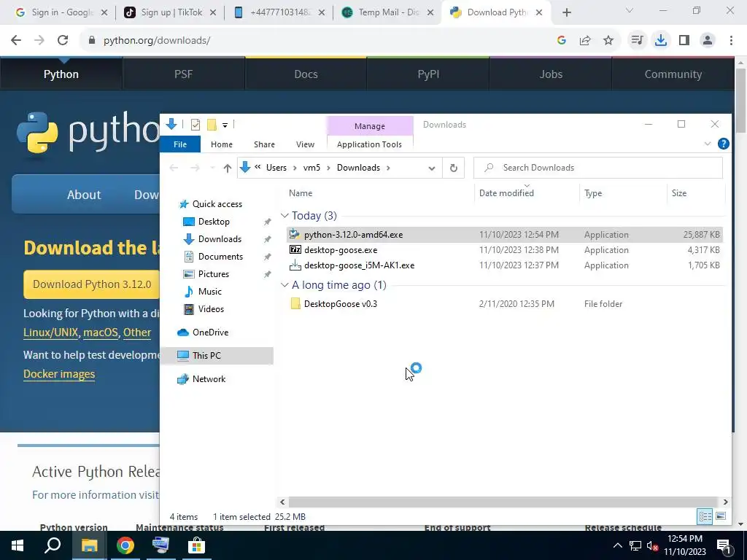This screenshot has height=560, width=747.
Task: Switch to the Temp Mail tab
Action: tap(388, 12)
